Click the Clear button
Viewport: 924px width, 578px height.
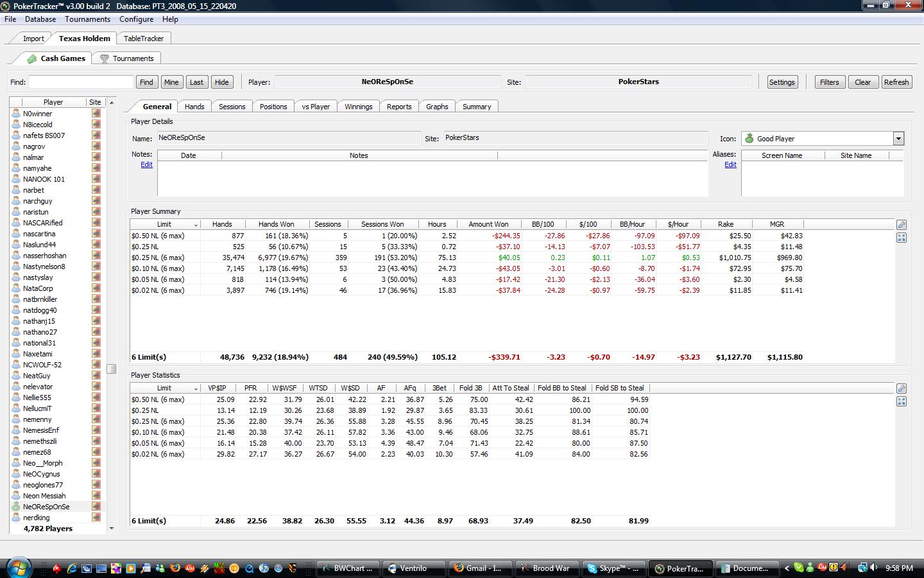tap(863, 82)
